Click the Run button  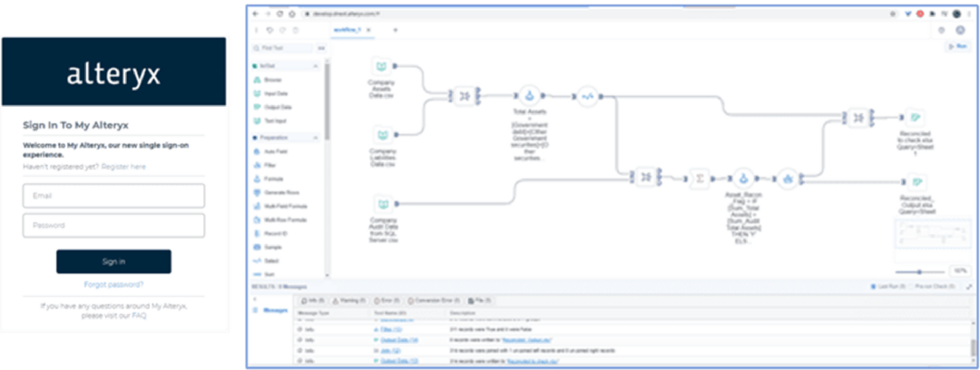(x=958, y=47)
